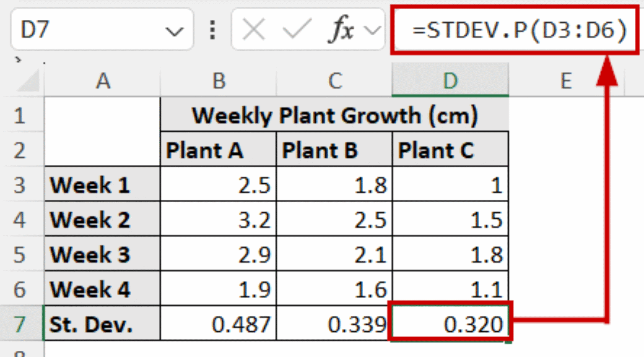644x357 pixels.
Task: Select the Weekly Plant Growth title cell
Action: [335, 116]
